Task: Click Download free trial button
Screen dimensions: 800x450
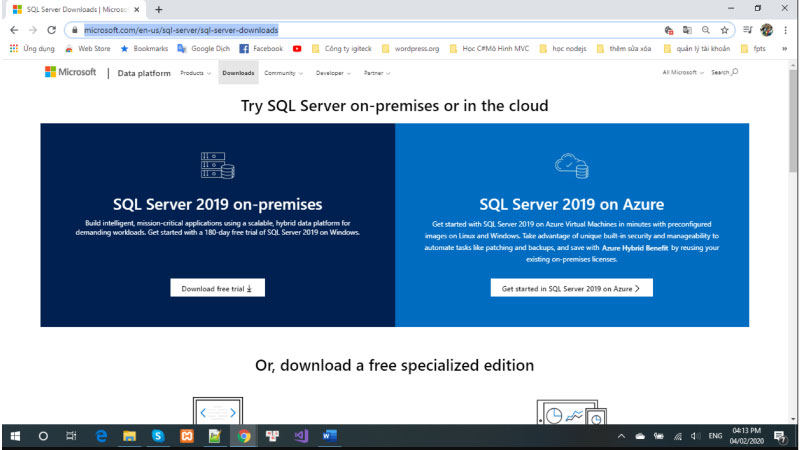Action: coord(217,288)
